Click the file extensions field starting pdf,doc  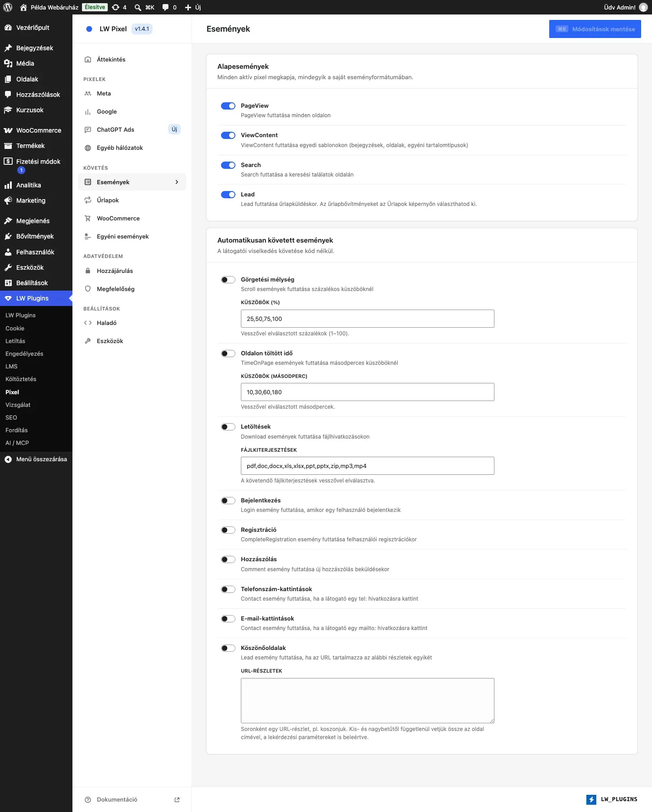368,466
